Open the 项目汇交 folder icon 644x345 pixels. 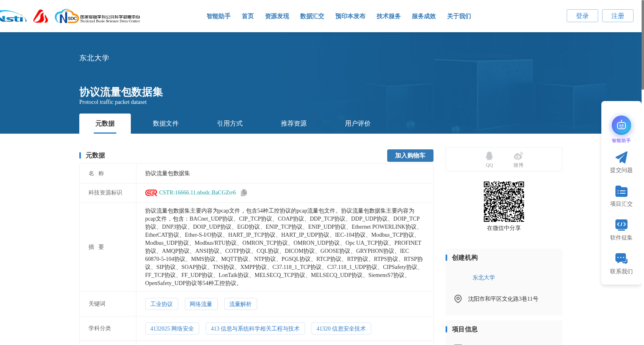(621, 191)
